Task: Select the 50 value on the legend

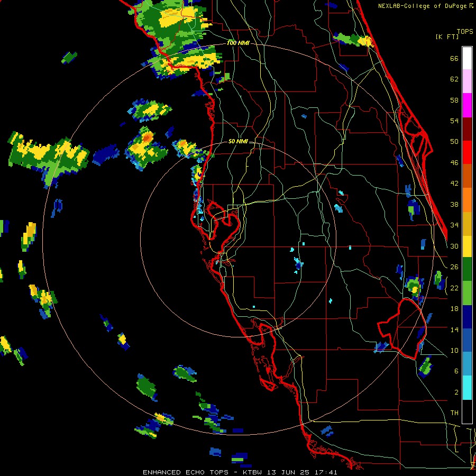Action: click(x=454, y=142)
